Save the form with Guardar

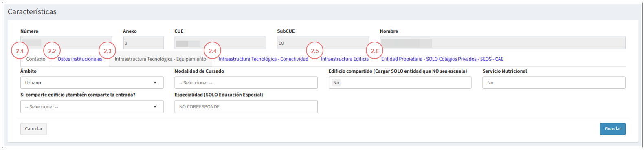613,129
